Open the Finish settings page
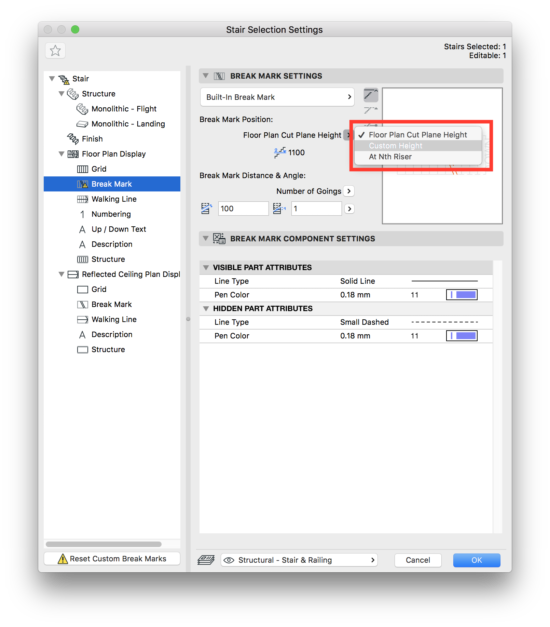 point(85,139)
